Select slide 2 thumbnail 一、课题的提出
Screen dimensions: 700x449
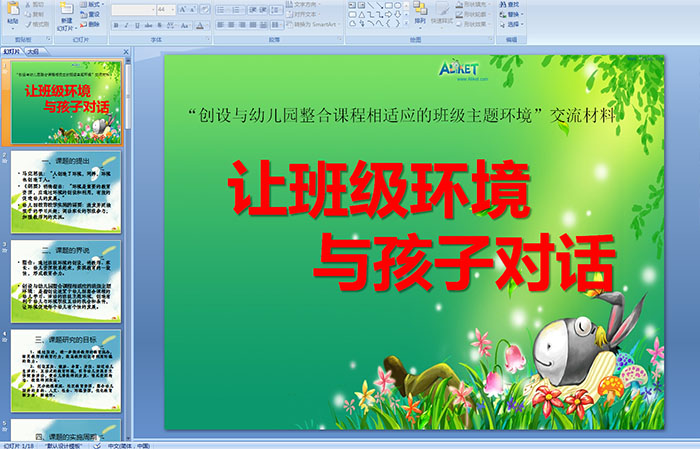click(66, 192)
